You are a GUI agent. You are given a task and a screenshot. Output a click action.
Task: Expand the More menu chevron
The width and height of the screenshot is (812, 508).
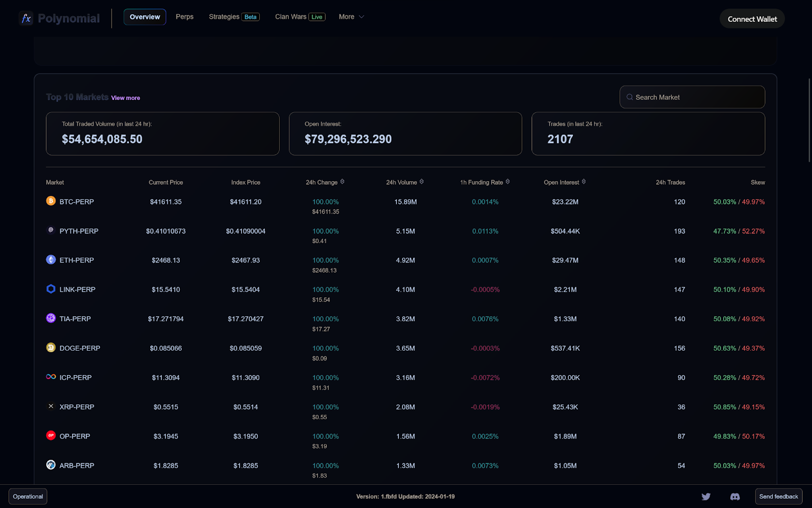361,17
